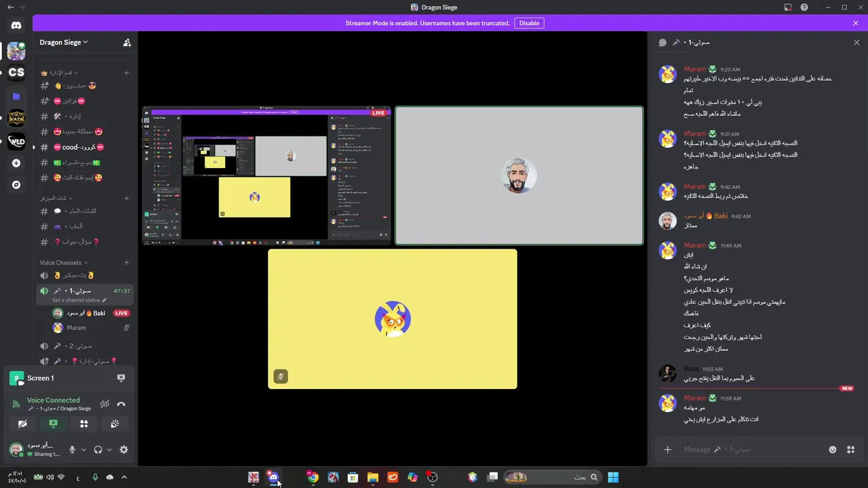Disconnect from voice with hang-up icon
Viewport: 868px width, 488px height.
pos(121,404)
